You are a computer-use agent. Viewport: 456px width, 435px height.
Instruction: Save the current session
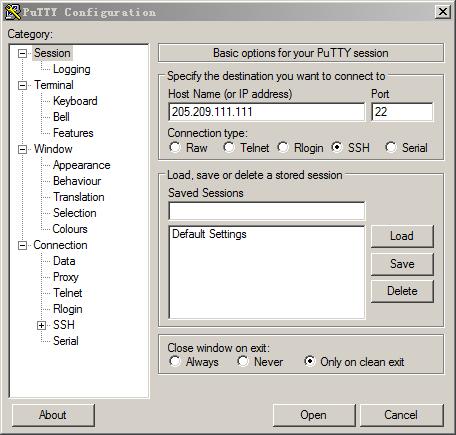click(x=402, y=264)
